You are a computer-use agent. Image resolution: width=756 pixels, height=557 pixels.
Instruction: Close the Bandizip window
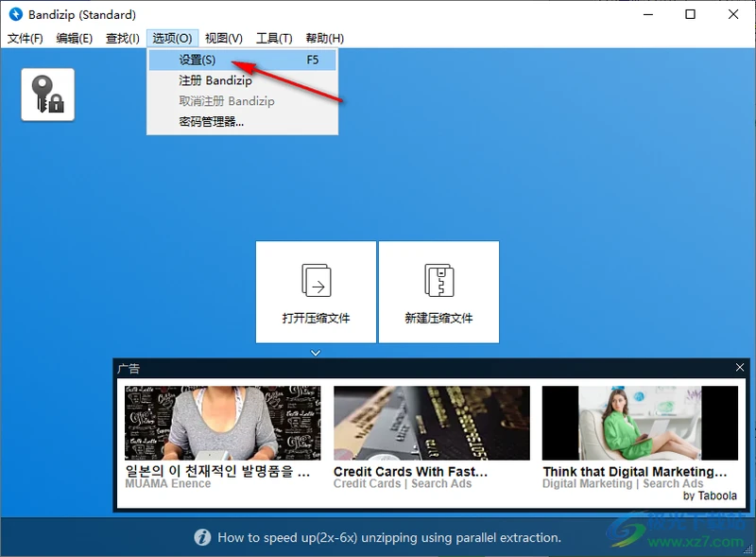(x=733, y=14)
